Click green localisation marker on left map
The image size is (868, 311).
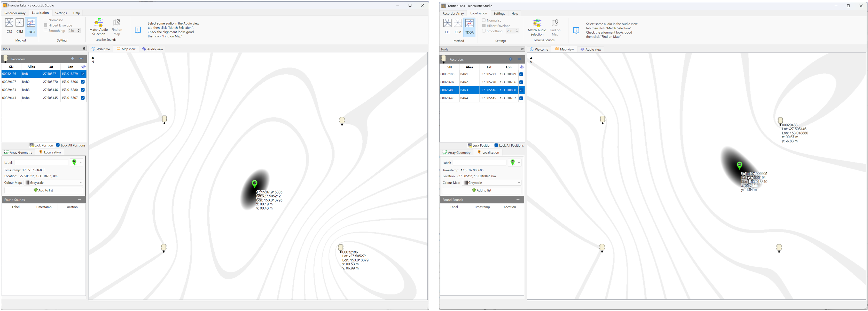[x=255, y=184]
